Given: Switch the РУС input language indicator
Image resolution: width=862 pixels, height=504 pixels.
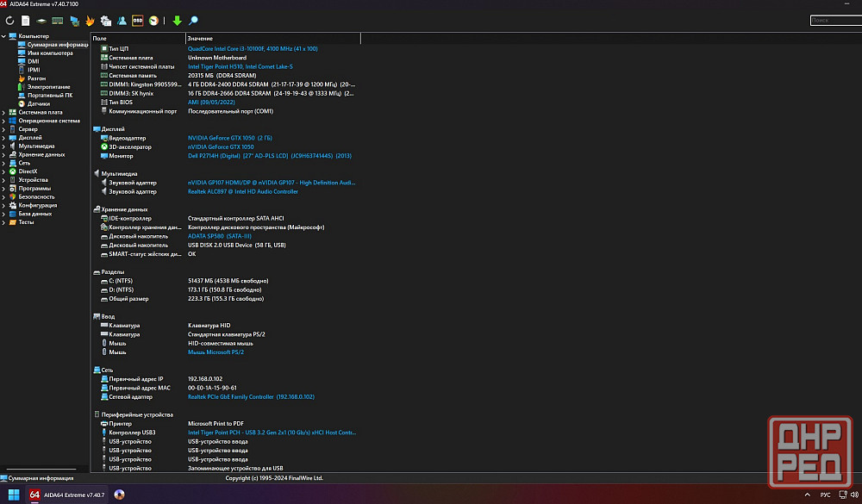Looking at the screenshot, I should [825, 495].
